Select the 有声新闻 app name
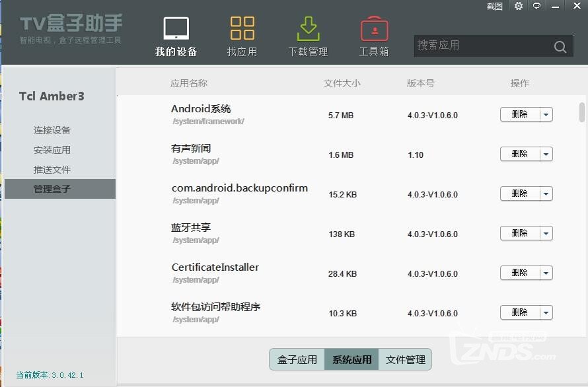 click(x=191, y=149)
